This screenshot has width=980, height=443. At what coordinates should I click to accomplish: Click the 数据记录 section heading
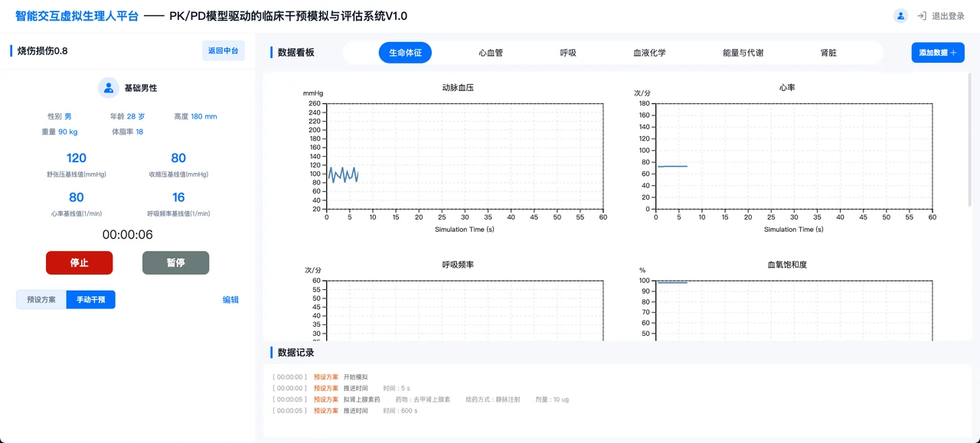pos(296,353)
